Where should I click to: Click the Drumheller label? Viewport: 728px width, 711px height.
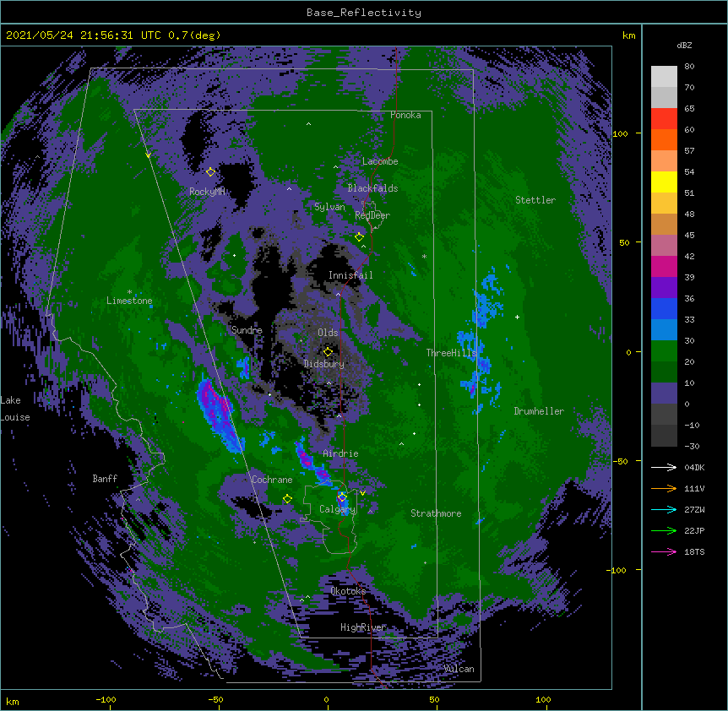point(539,411)
